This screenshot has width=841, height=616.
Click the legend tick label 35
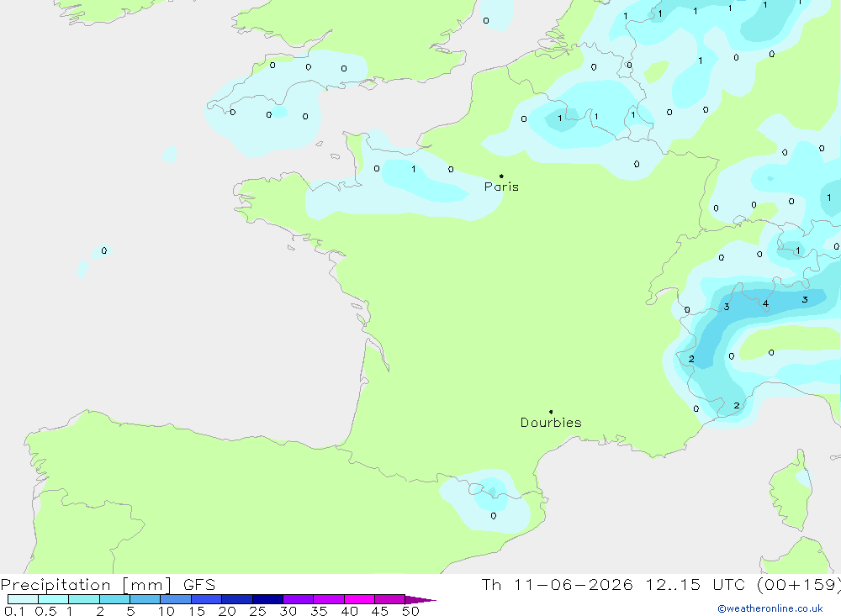(x=319, y=611)
